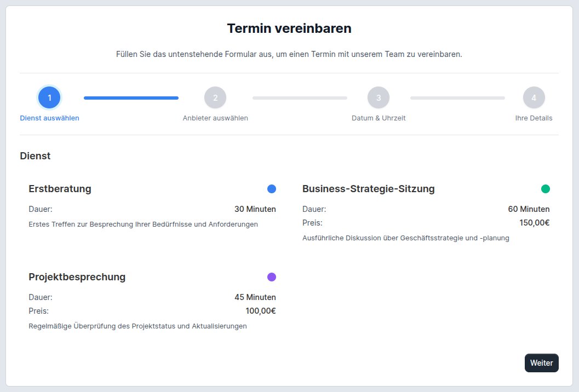Click the Termin vereinbaren heading
The height and width of the screenshot is (392, 579).
coord(289,28)
